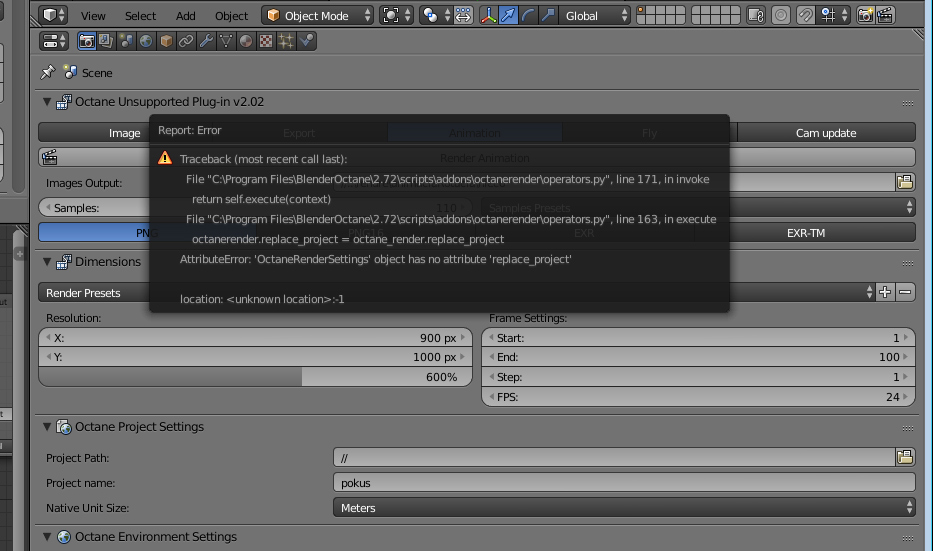This screenshot has height=551, width=933.
Task: Click the Cam update button
Action: (826, 133)
